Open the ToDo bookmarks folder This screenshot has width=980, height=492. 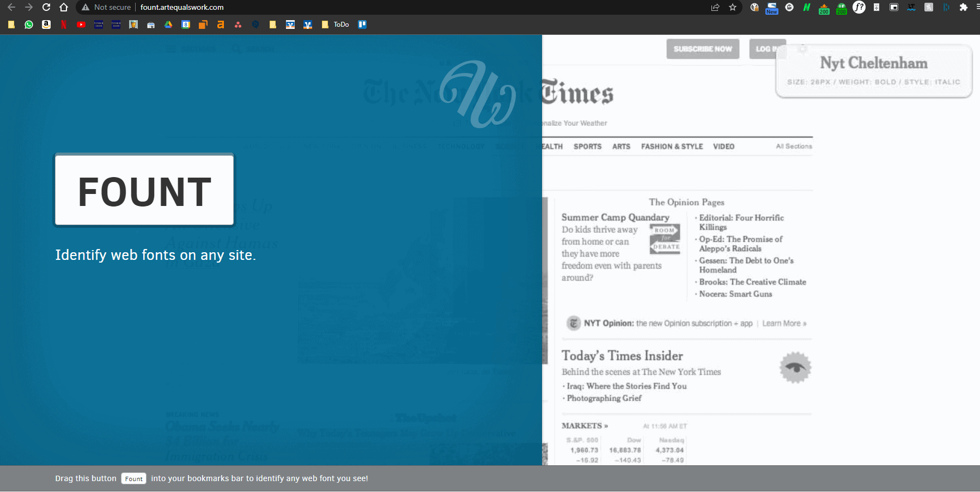coord(336,25)
